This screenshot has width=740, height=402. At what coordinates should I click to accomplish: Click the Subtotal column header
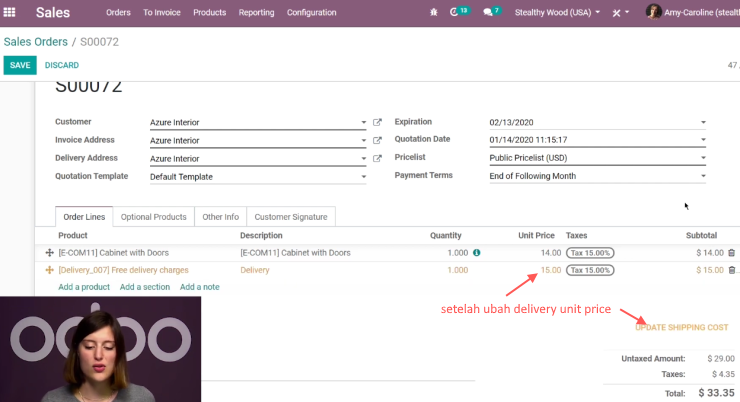tap(701, 235)
